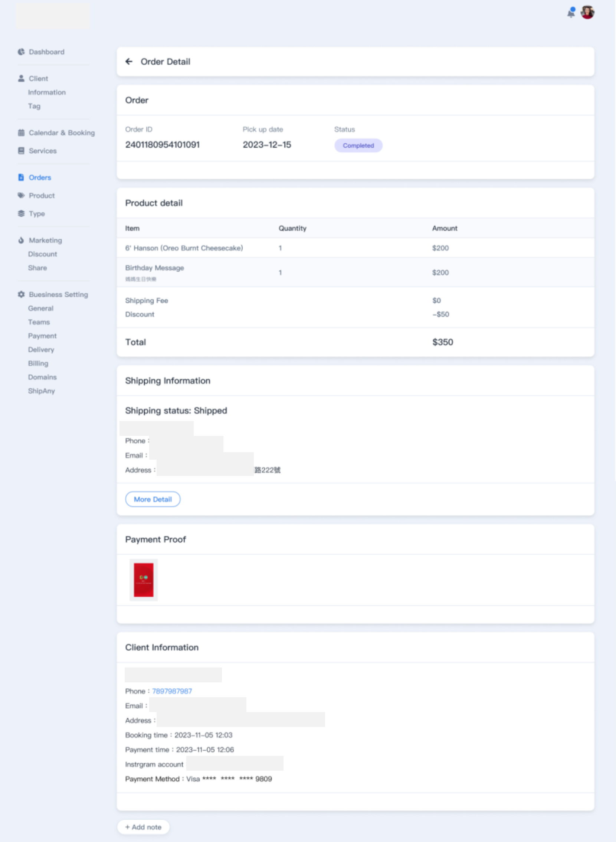616x842 pixels.
Task: Click the Calendar & Booking calendar icon
Action: (x=21, y=133)
